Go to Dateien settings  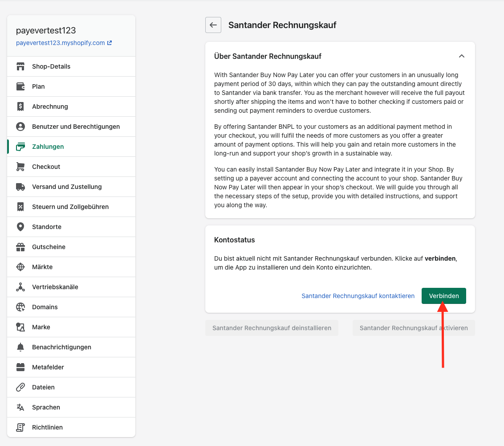(71, 387)
